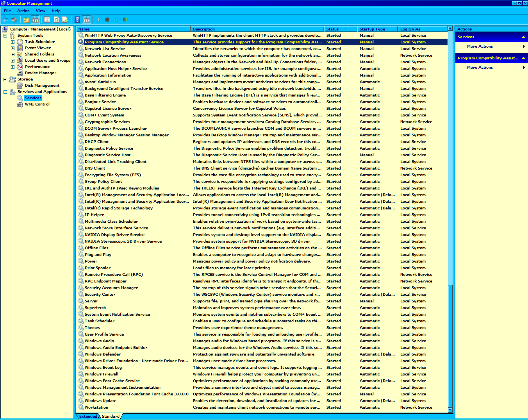Expand the Task Scheduler tree node

[x=12, y=42]
